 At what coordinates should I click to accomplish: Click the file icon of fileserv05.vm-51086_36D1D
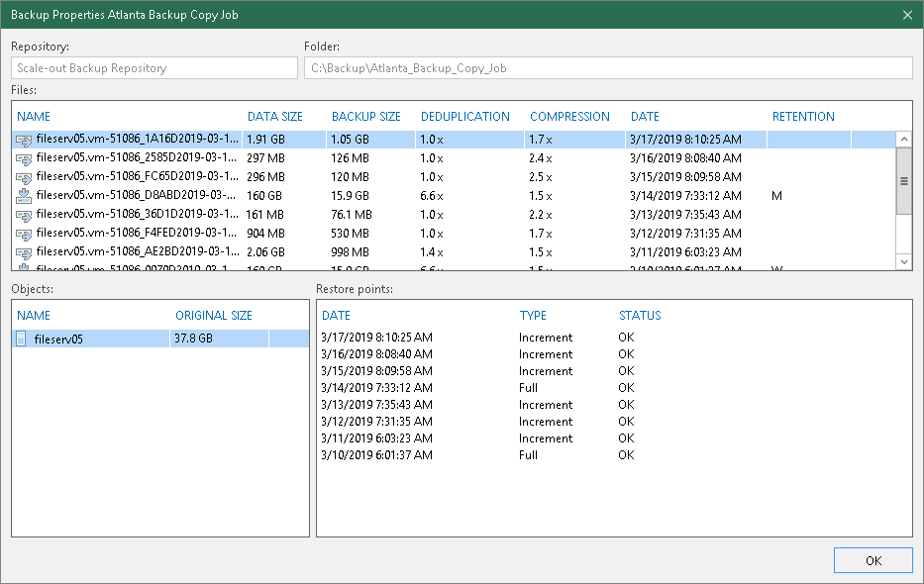(24, 214)
